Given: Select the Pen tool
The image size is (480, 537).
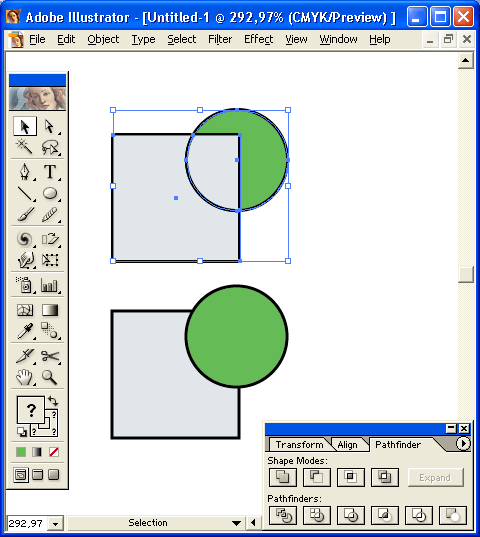Looking at the screenshot, I should (x=25, y=172).
